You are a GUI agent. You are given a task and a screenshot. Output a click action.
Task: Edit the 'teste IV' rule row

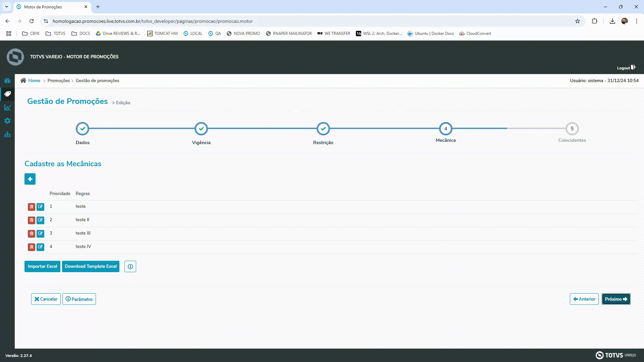pos(40,247)
